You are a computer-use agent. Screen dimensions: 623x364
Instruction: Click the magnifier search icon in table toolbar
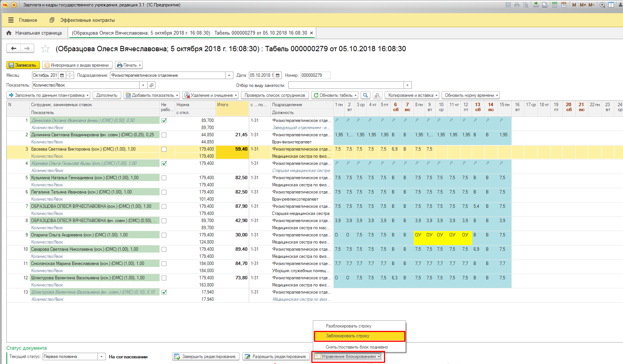[365, 95]
